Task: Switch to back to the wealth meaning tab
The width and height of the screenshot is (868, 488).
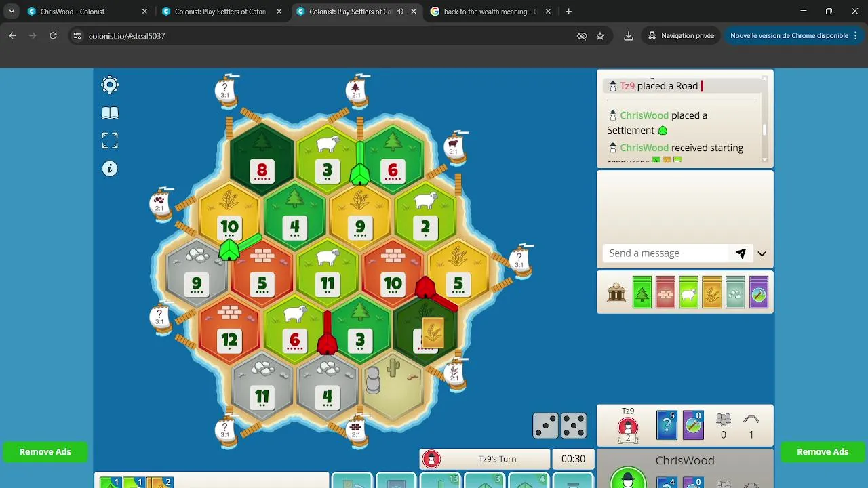Action: click(x=492, y=12)
